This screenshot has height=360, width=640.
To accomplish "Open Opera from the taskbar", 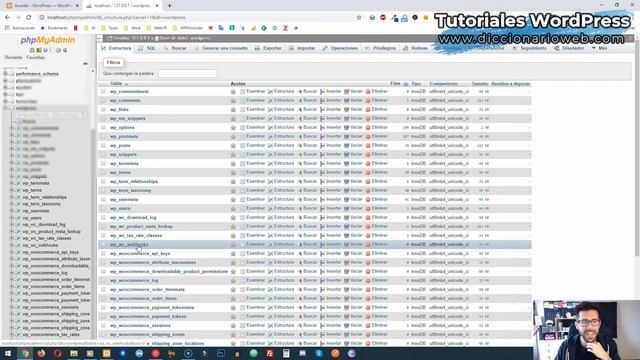I will coord(57,353).
